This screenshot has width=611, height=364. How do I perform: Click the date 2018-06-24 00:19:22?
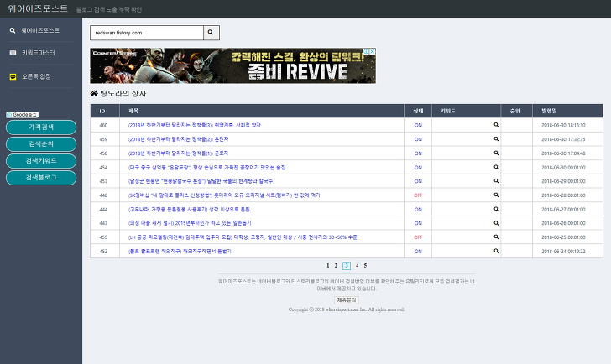563,251
